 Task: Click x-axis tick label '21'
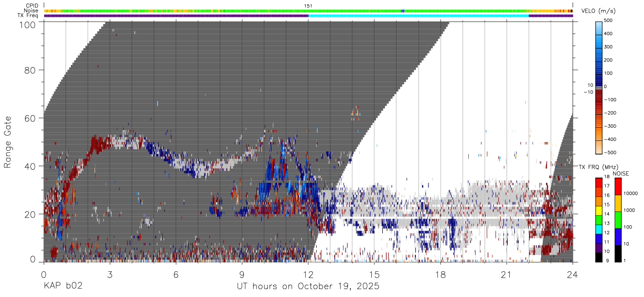click(x=507, y=274)
